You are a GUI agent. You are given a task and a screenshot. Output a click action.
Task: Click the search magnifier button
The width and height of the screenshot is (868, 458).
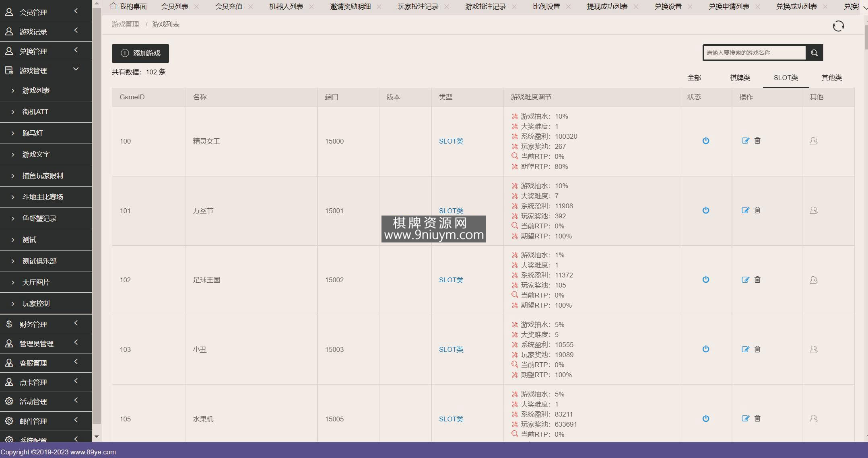[x=814, y=53]
